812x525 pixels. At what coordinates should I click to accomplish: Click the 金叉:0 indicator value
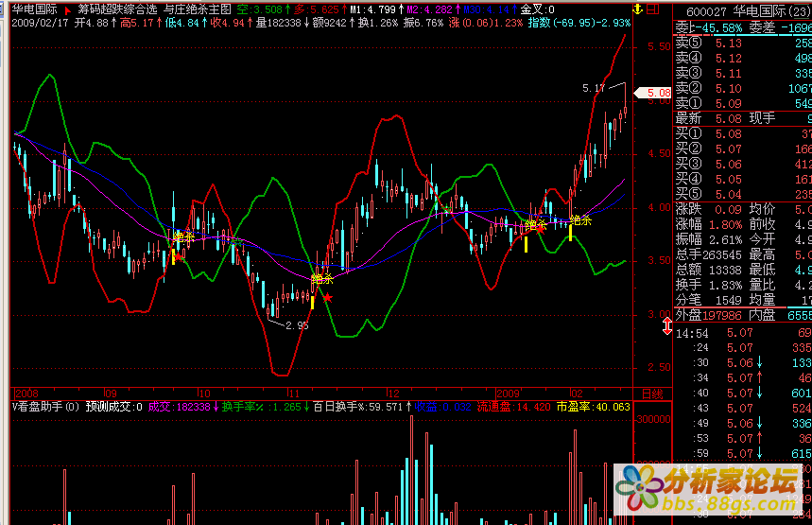[537, 9]
